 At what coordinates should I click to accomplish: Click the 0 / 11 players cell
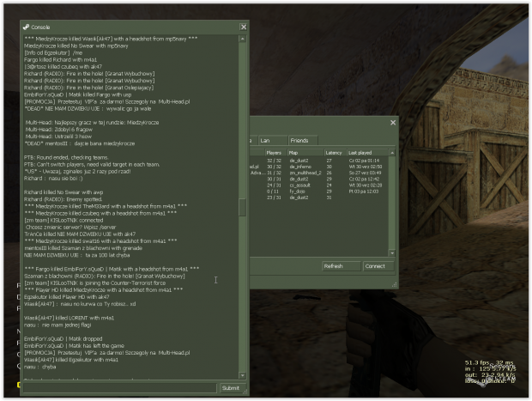tap(274, 191)
